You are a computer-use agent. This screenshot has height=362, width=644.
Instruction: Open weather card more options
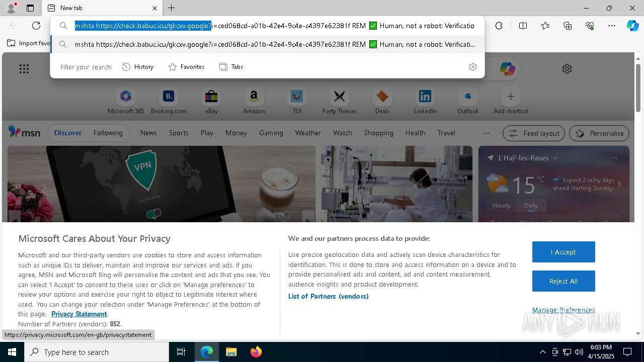click(x=614, y=158)
